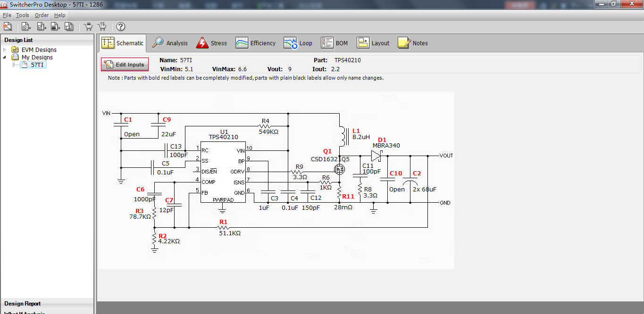Select the 5?TI design in Design List
This screenshot has height=314, width=644.
(x=38, y=65)
